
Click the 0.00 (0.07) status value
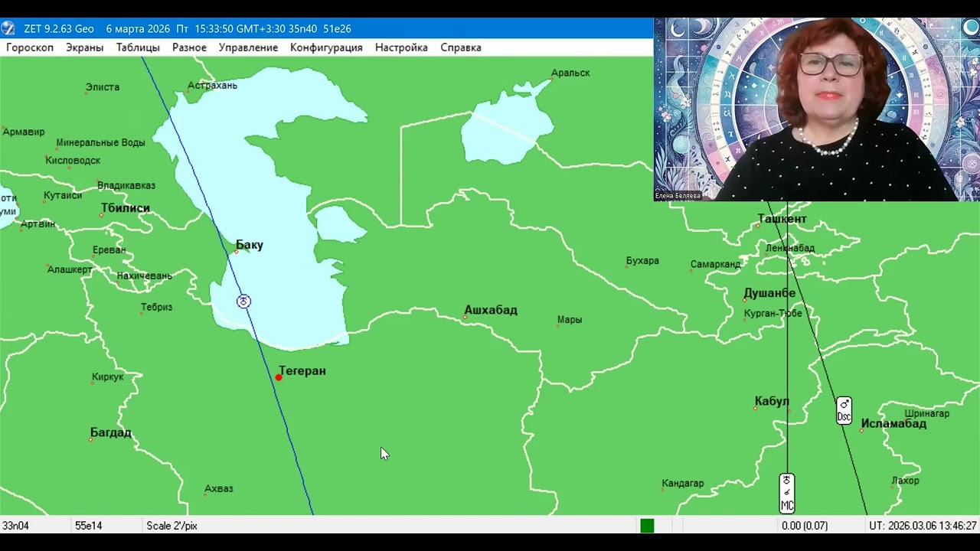click(x=805, y=526)
